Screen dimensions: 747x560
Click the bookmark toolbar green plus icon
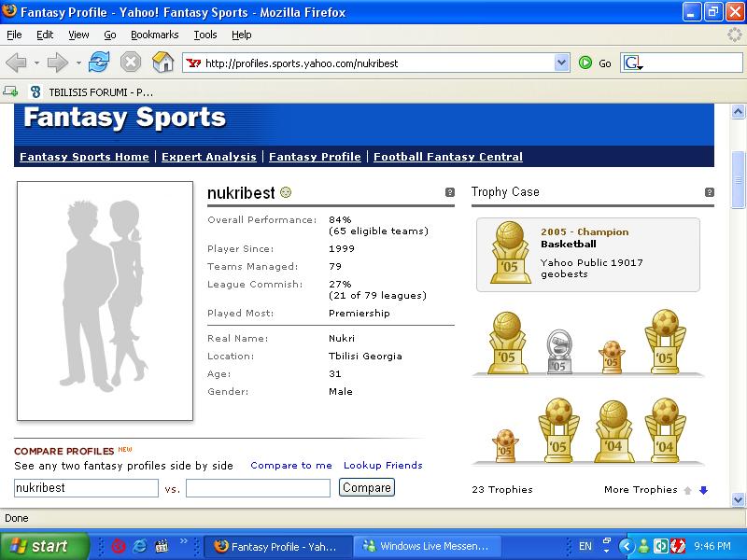[x=10, y=91]
